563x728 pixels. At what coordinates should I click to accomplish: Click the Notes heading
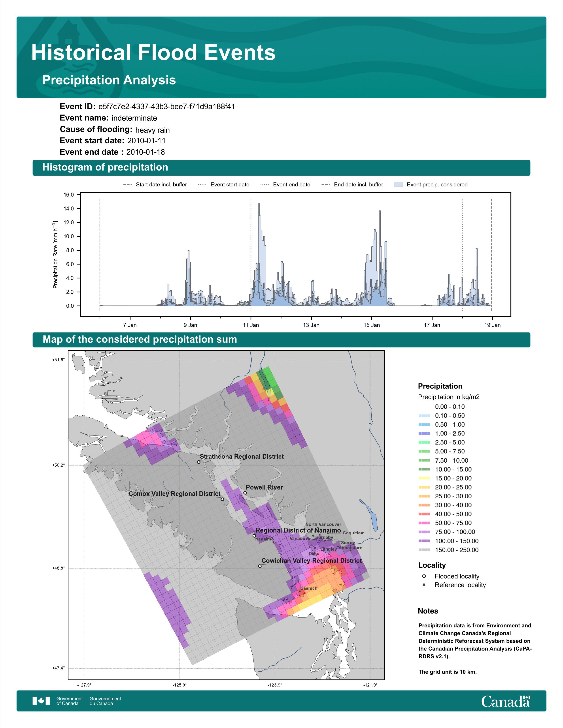point(428,611)
